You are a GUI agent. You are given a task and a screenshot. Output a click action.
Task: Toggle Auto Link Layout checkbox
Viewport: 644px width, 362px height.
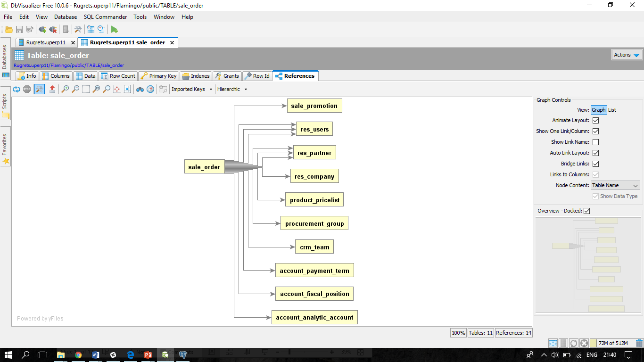pos(596,153)
